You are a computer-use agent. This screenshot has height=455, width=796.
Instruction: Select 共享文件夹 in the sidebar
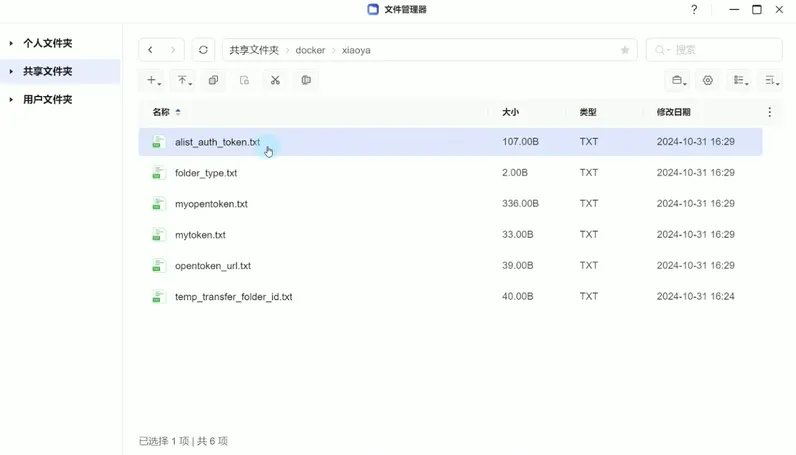coord(48,72)
